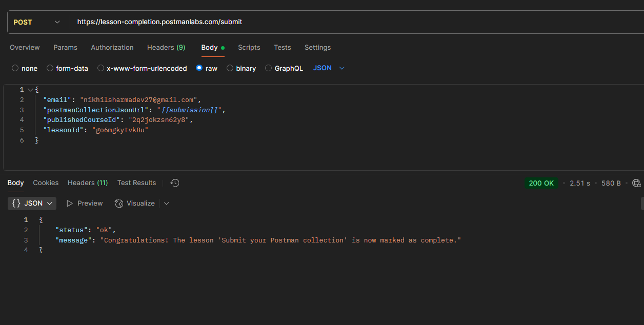644x325 pixels.
Task: Open the Scripts tab
Action: 249,47
